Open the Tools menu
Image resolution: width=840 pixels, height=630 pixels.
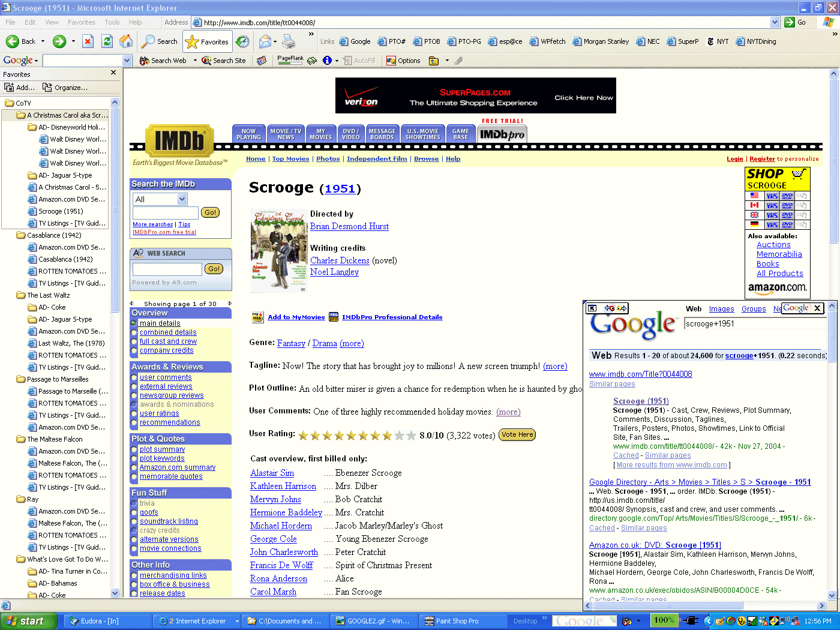click(112, 22)
